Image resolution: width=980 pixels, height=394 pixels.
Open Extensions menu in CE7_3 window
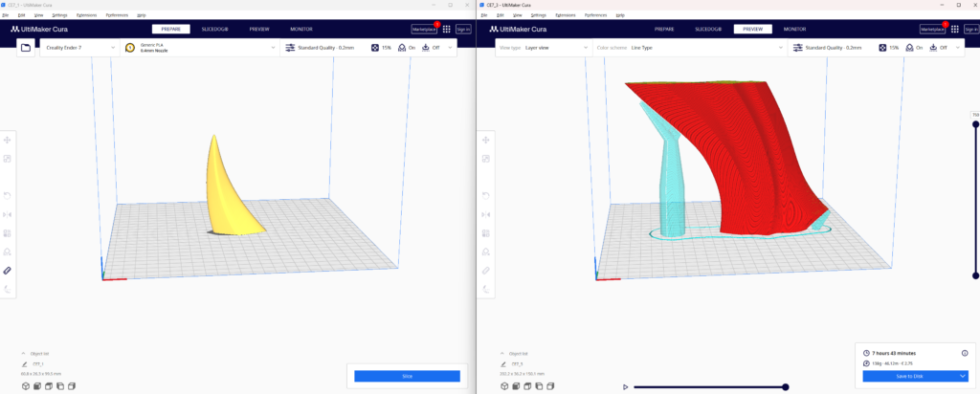point(565,15)
